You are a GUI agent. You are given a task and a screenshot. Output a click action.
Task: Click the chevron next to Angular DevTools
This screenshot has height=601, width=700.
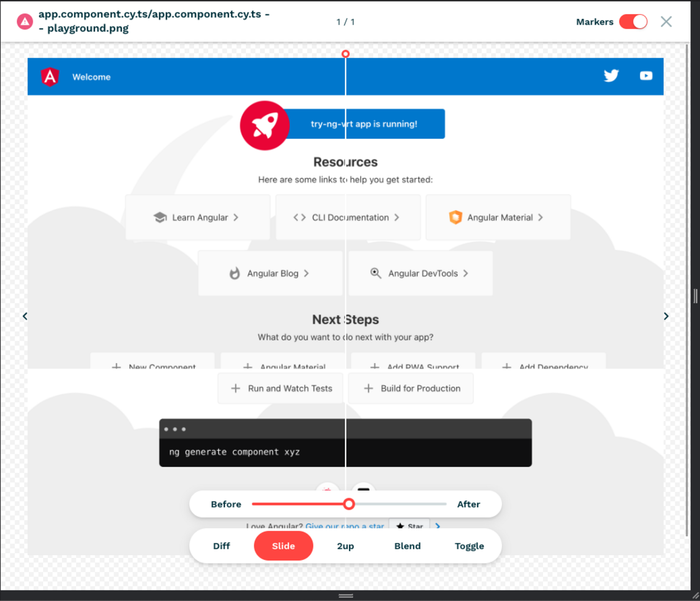point(466,274)
